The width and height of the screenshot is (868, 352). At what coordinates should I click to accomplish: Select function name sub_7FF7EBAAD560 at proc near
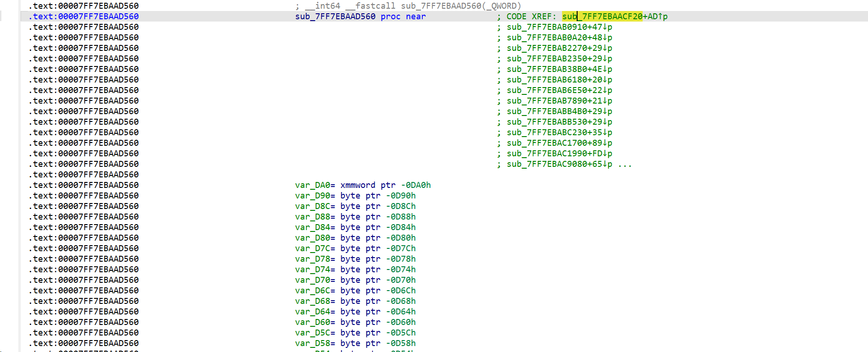pos(335,16)
